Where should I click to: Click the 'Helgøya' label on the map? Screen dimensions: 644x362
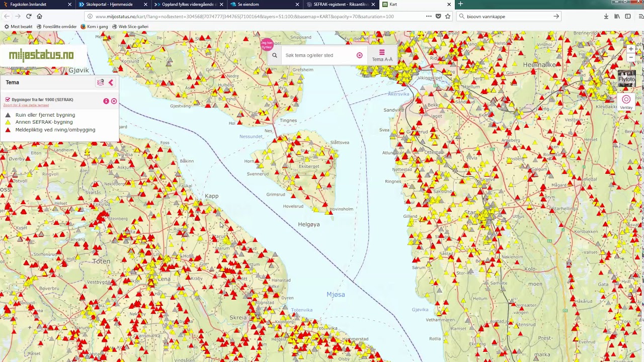coord(309,224)
